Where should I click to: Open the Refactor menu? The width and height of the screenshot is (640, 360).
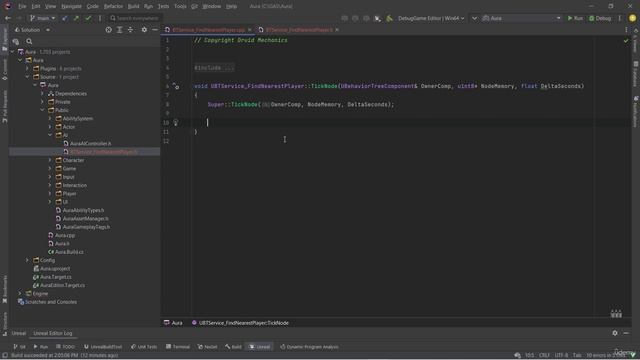point(113,7)
